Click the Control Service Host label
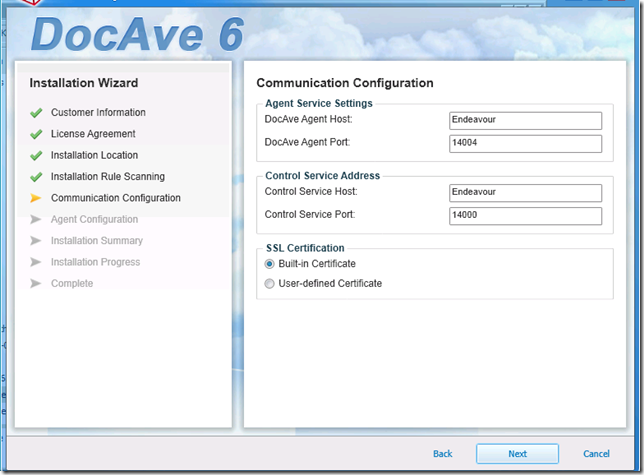 pos(311,191)
